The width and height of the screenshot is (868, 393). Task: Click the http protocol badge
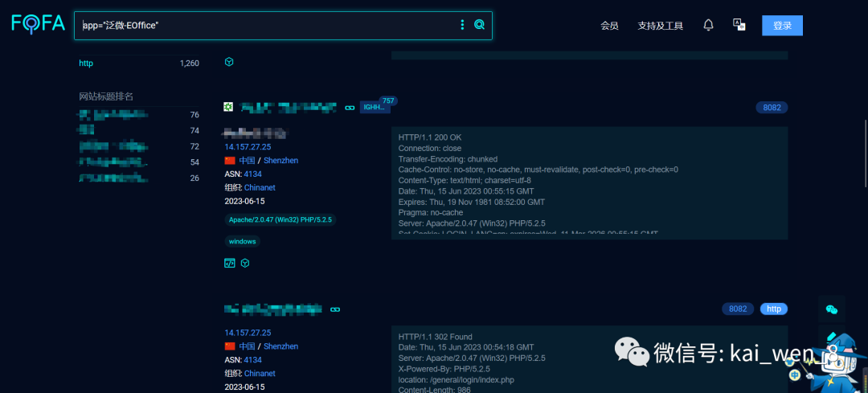coord(774,309)
